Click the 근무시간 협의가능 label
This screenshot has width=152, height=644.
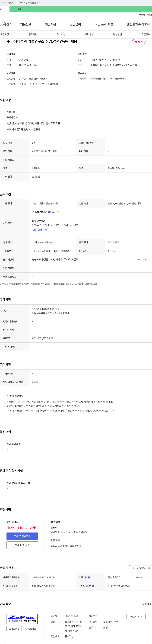pos(40,230)
